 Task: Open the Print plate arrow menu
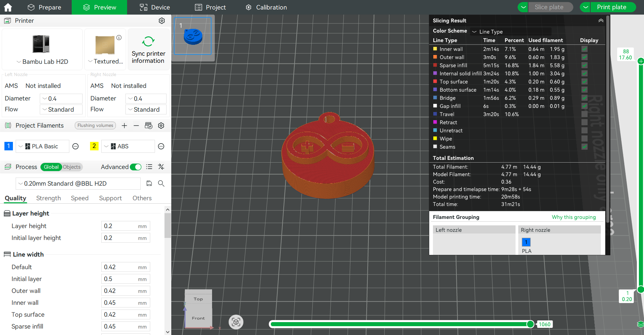click(x=585, y=7)
